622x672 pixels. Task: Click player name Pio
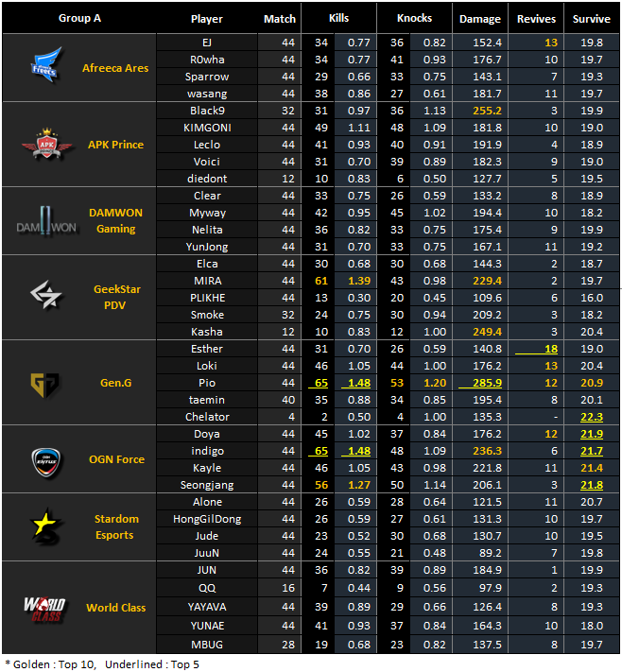tap(207, 383)
